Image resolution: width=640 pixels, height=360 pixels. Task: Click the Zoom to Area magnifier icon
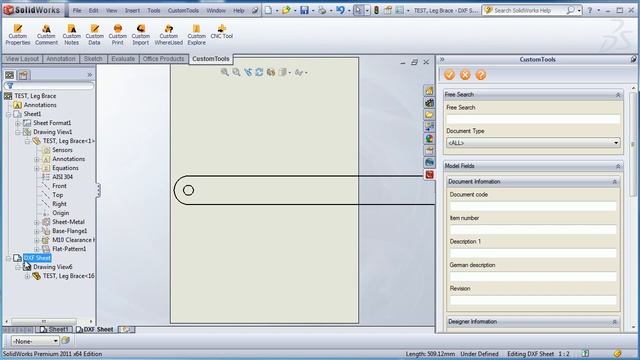click(236, 72)
